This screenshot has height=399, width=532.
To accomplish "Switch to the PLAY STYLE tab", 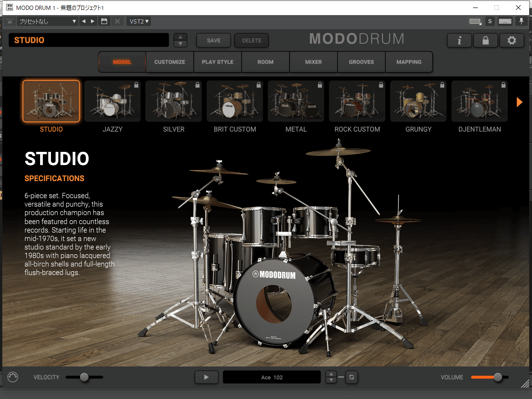I will (217, 62).
